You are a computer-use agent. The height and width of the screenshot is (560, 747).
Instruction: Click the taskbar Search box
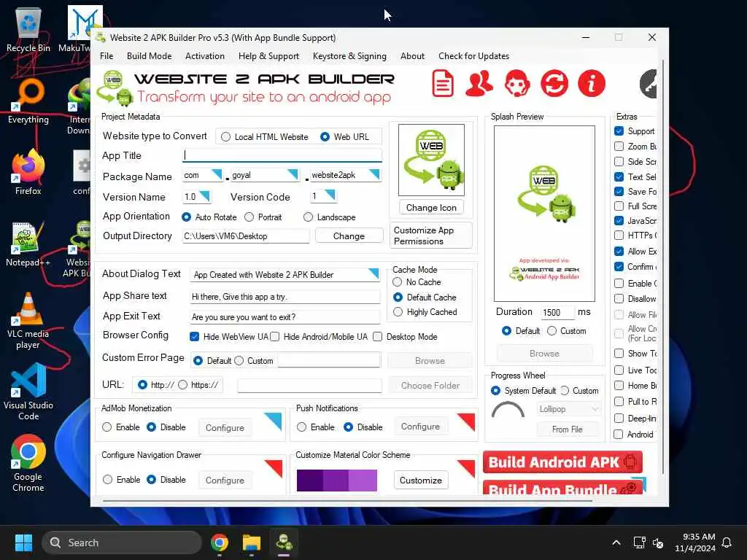[x=122, y=542]
